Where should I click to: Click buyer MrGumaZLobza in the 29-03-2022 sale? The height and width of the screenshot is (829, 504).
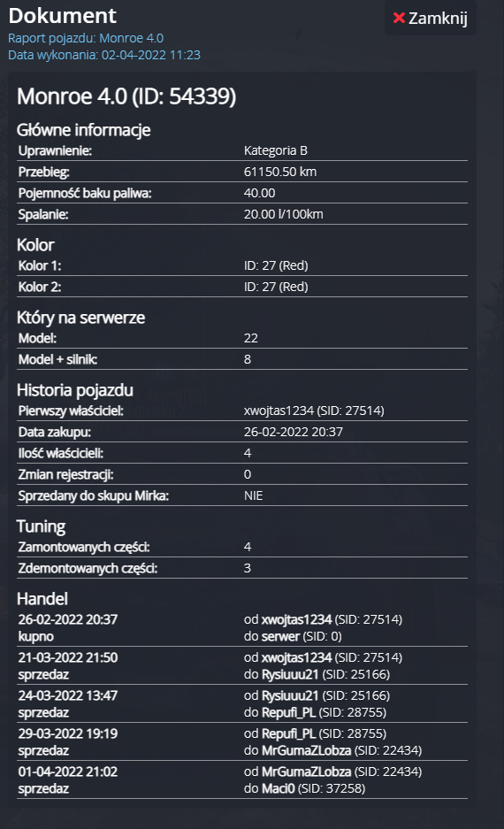pyautogui.click(x=307, y=751)
